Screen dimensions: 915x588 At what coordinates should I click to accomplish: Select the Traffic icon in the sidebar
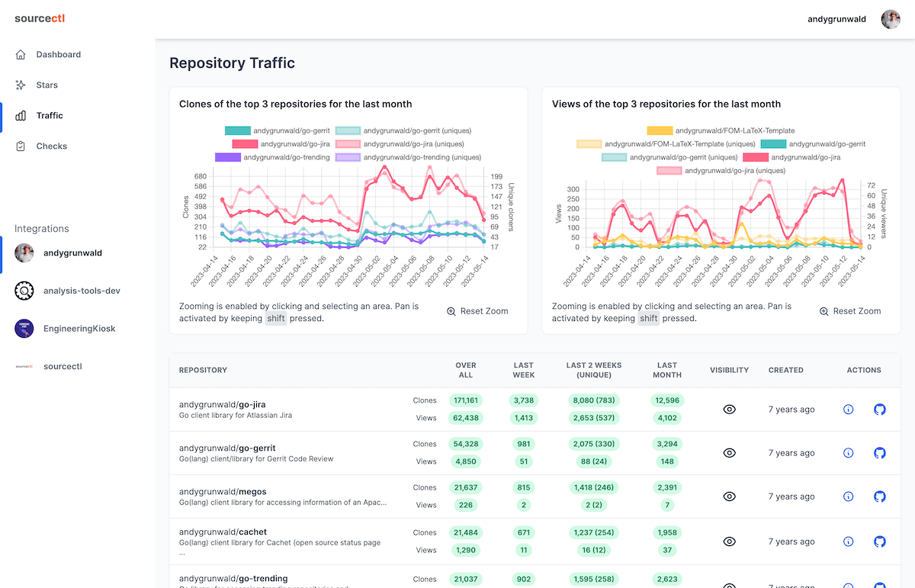coord(20,115)
